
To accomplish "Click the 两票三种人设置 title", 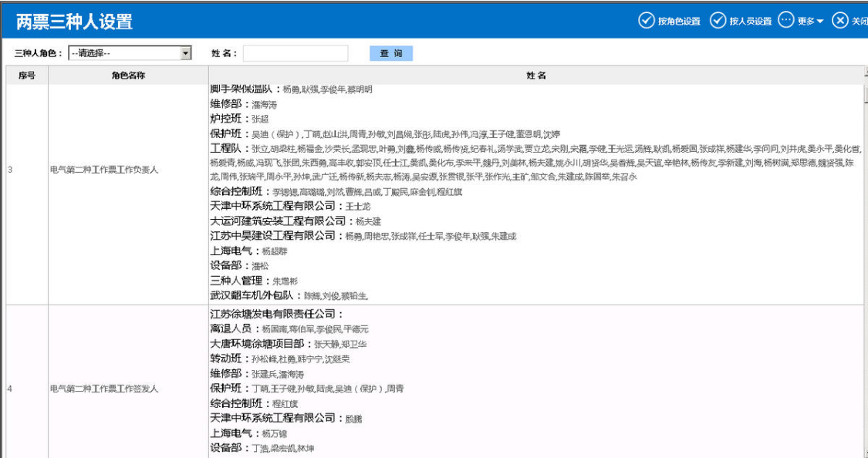I will (x=74, y=22).
